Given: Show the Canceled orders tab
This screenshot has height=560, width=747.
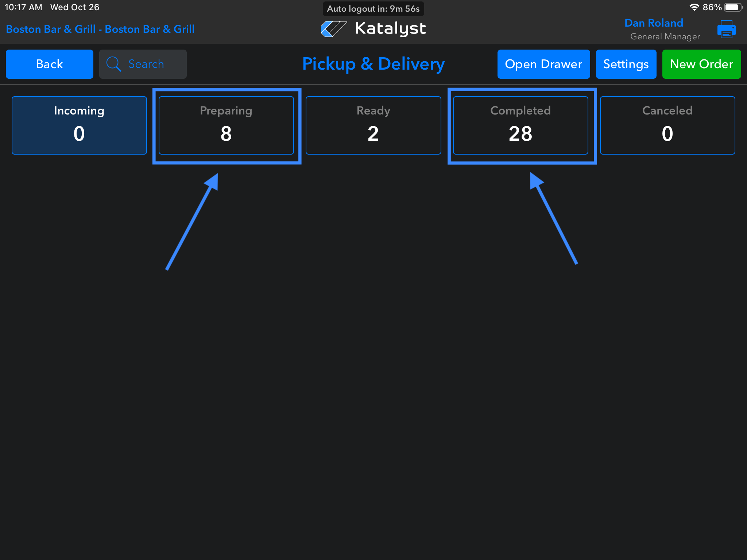Looking at the screenshot, I should 667,125.
